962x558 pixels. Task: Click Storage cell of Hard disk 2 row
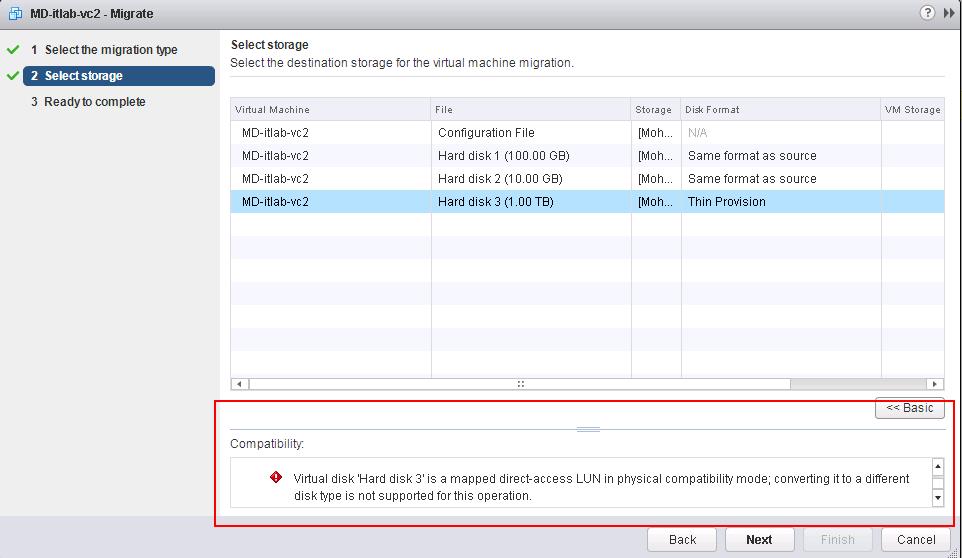click(x=656, y=178)
